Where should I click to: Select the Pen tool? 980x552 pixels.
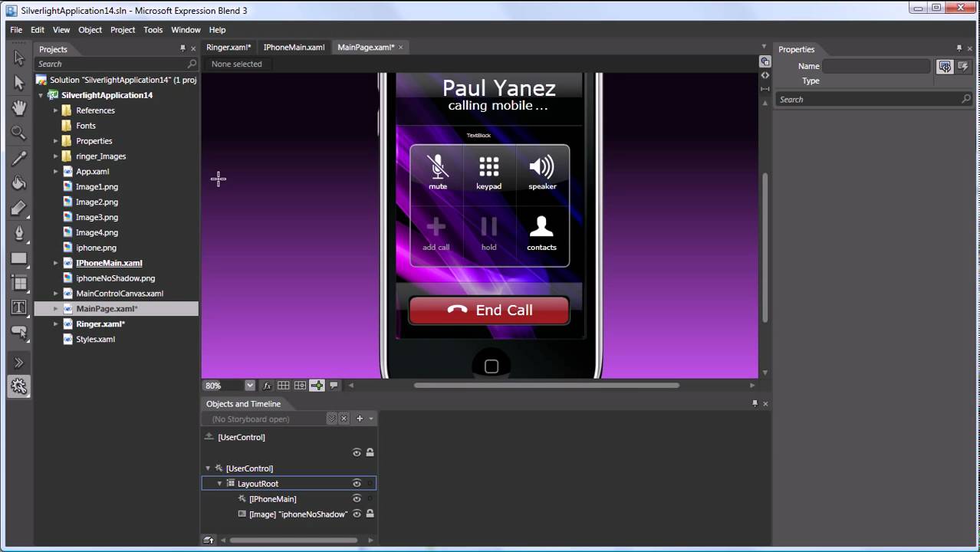[x=19, y=233]
